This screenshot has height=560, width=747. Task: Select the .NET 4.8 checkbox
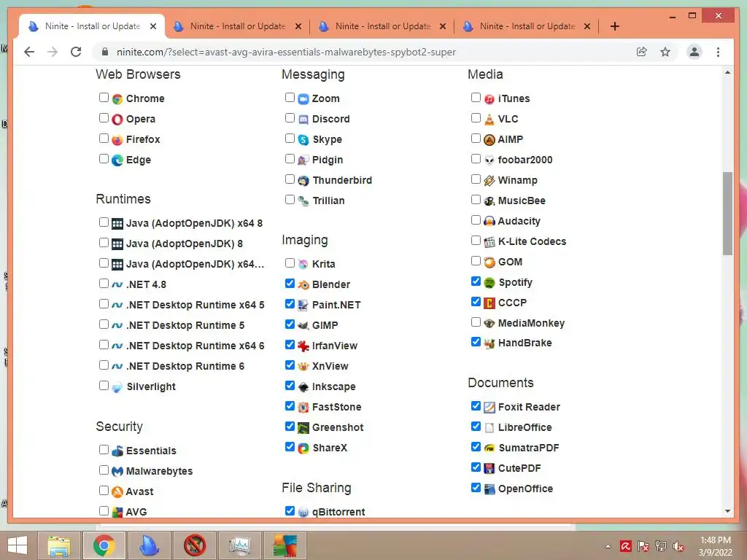104,284
